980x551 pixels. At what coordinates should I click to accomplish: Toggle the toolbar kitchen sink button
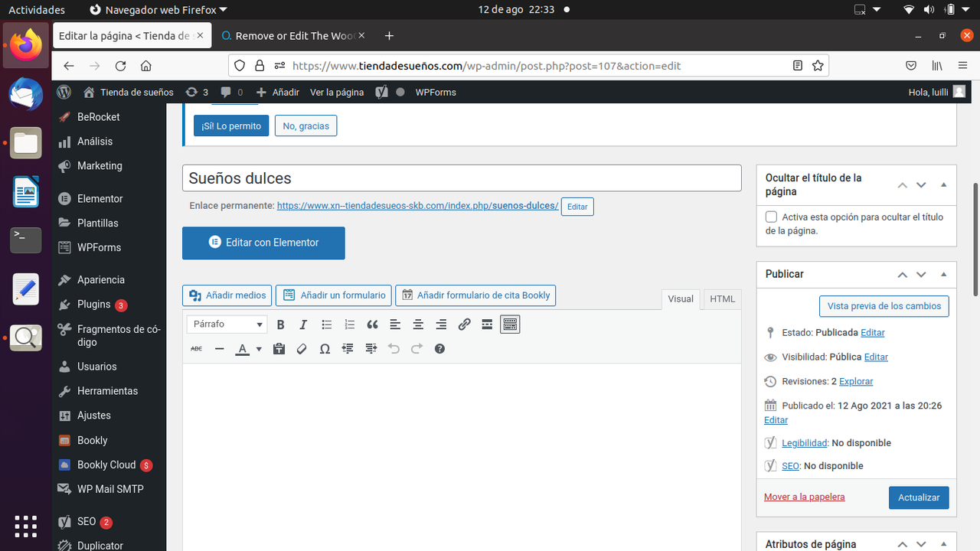click(510, 324)
